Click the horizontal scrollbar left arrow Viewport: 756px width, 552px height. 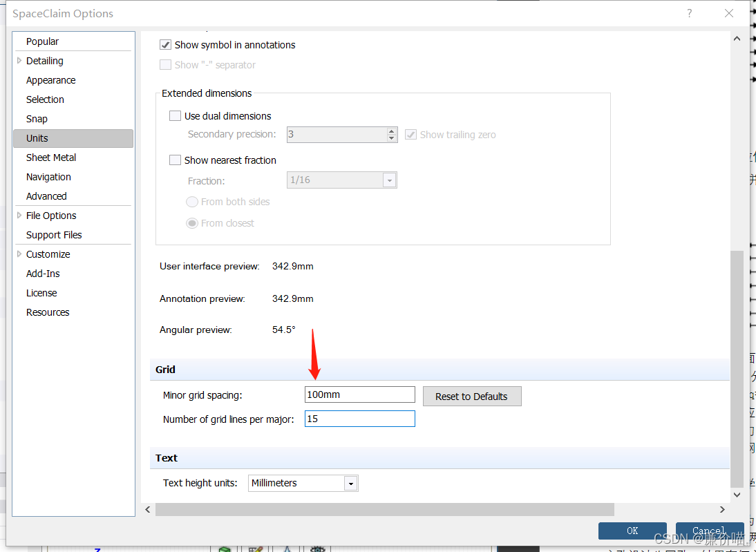(x=147, y=509)
